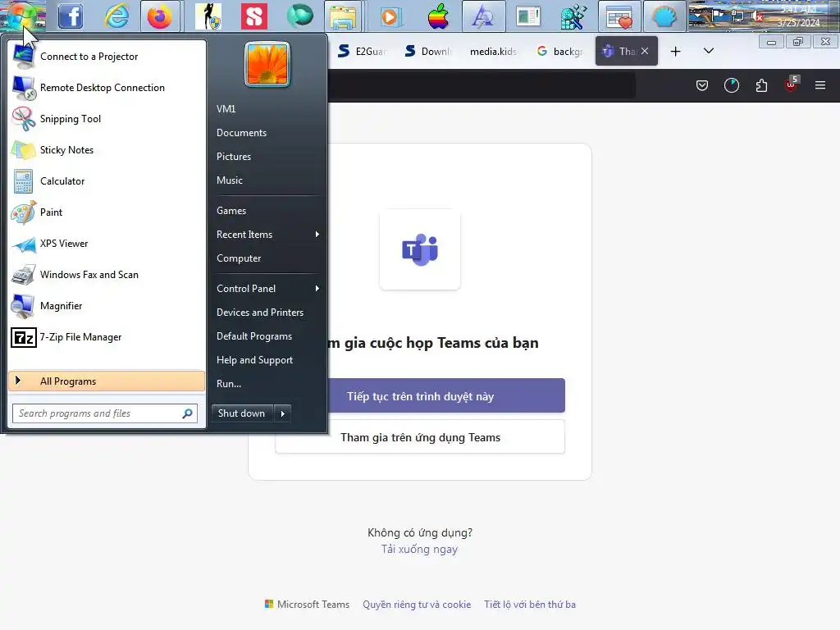Click the user account flower picture

[x=267, y=65]
